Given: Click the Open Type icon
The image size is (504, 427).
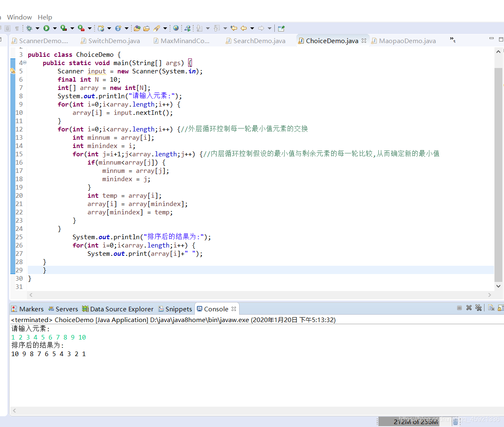Looking at the screenshot, I should 137,28.
